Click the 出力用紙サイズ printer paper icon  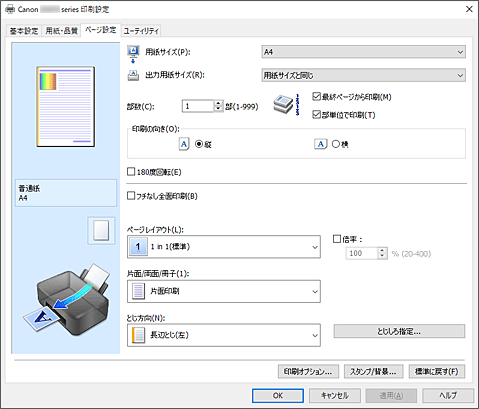pos(133,75)
